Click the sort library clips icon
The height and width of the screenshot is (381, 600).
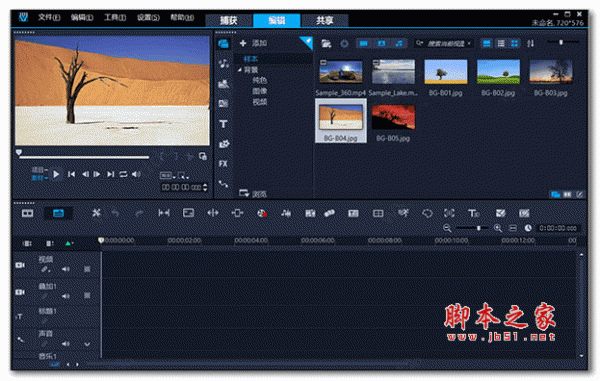530,44
